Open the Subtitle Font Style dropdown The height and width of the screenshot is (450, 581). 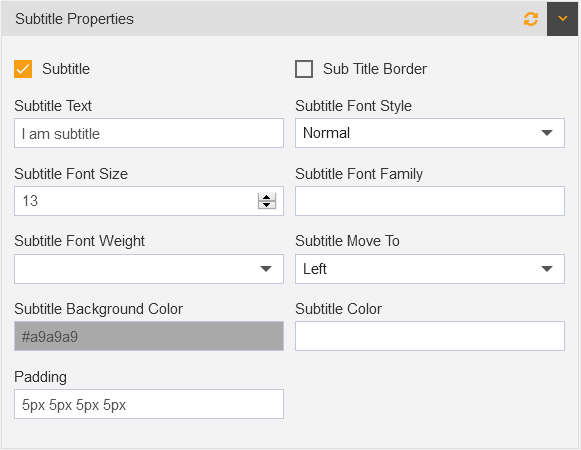(430, 133)
